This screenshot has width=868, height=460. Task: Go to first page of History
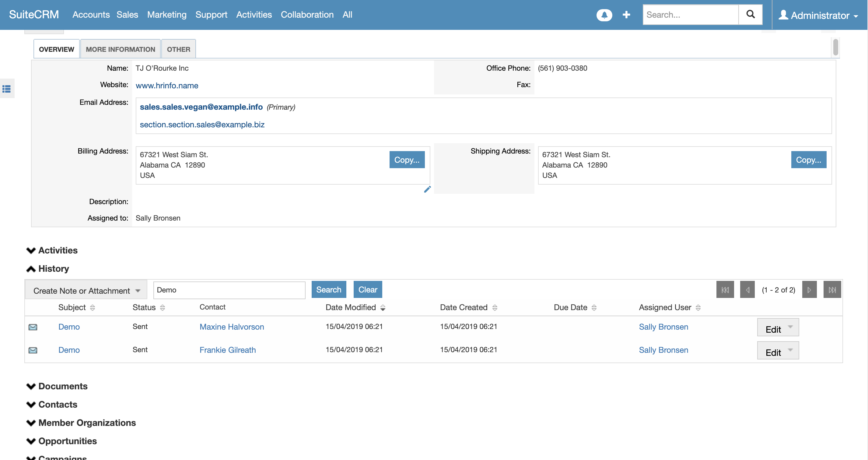click(725, 290)
